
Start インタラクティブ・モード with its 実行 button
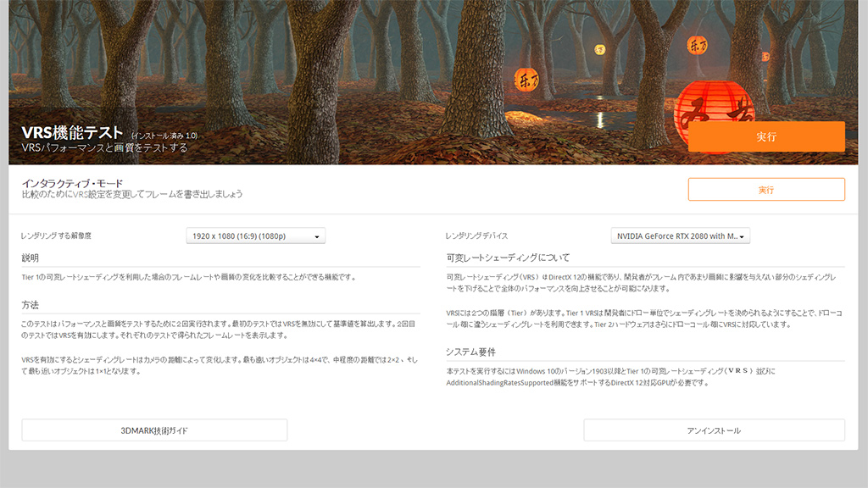766,190
